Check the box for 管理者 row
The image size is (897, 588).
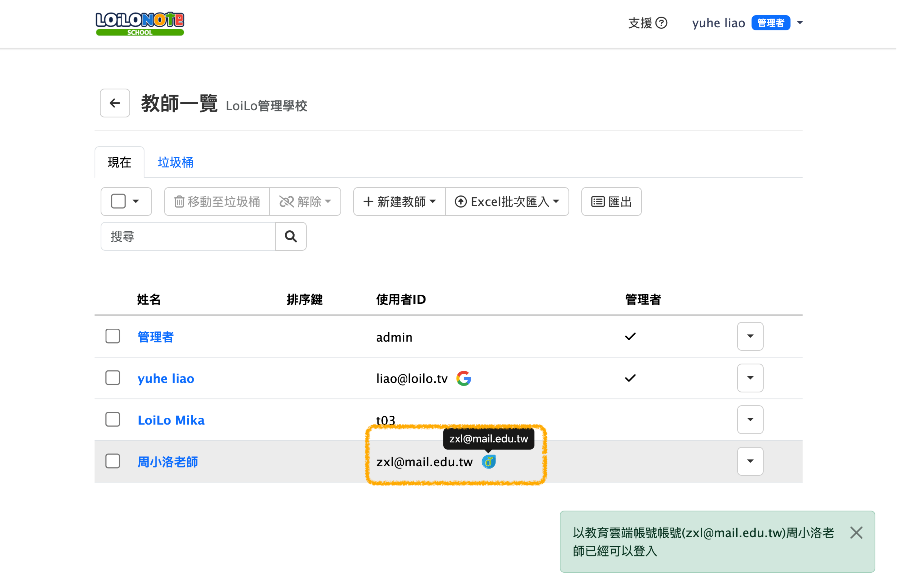coord(113,336)
